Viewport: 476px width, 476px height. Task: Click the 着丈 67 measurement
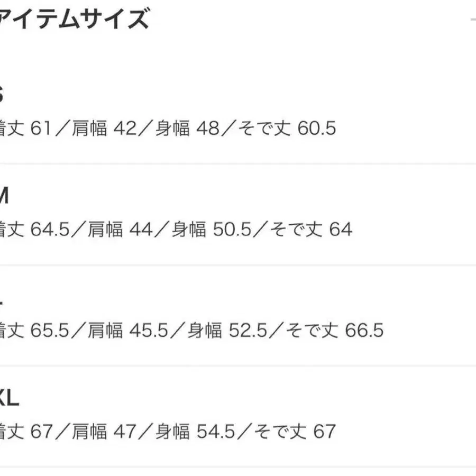24,432
